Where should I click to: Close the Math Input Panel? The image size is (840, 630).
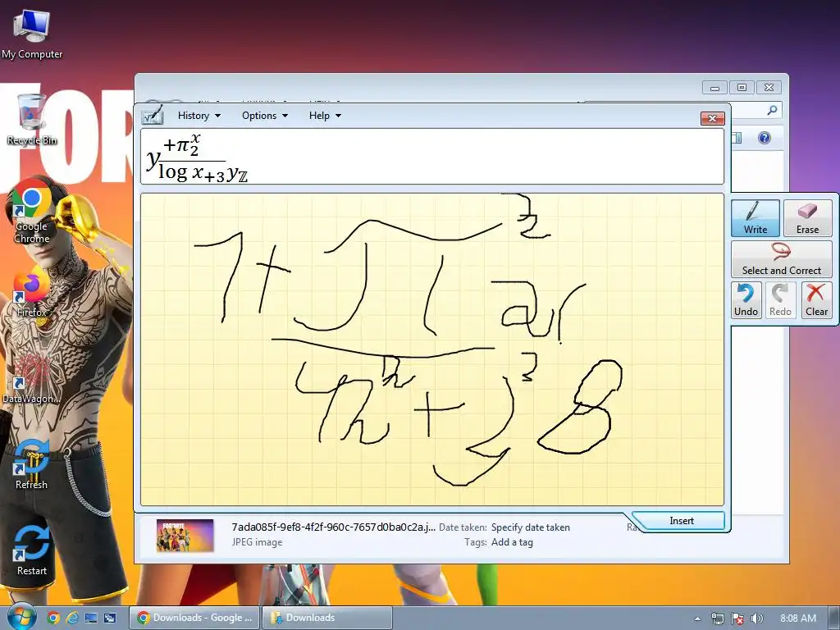713,118
